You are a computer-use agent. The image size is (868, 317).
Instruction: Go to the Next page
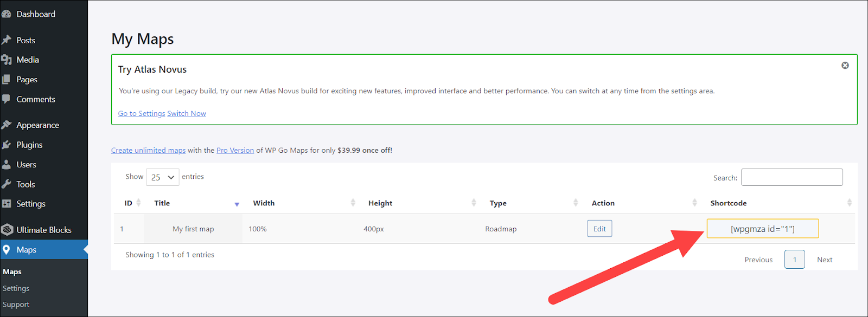tap(825, 260)
